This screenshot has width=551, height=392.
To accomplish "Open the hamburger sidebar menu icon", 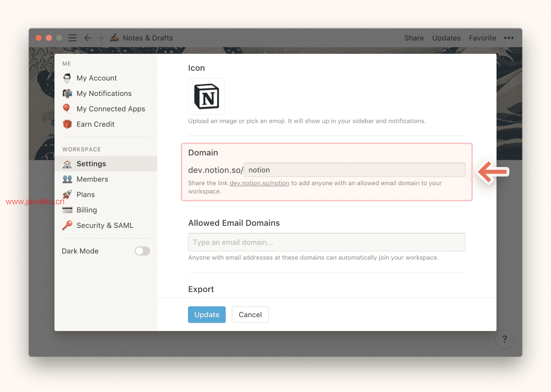I will point(72,38).
